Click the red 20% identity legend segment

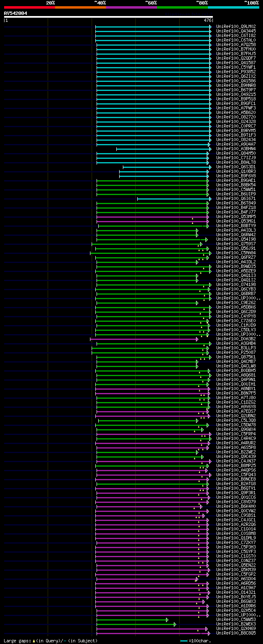click(29, 7)
